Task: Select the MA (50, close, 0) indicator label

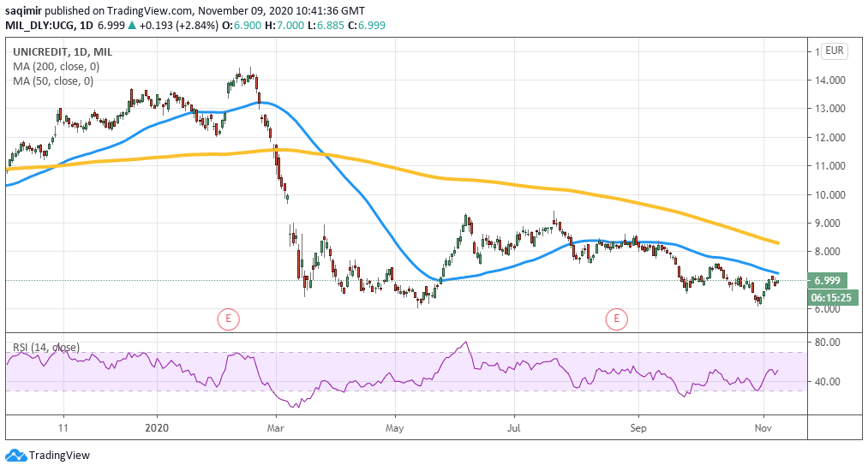Action: coord(53,80)
